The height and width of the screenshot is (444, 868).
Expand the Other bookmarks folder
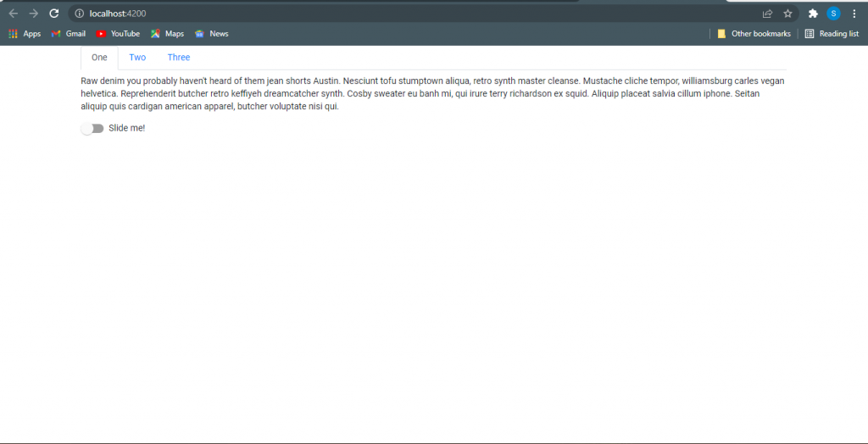click(754, 34)
